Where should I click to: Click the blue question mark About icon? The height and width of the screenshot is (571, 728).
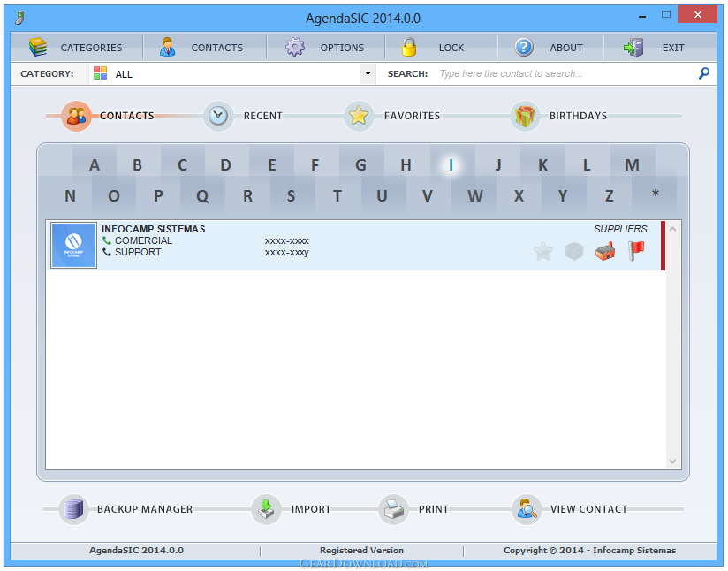pyautogui.click(x=524, y=47)
